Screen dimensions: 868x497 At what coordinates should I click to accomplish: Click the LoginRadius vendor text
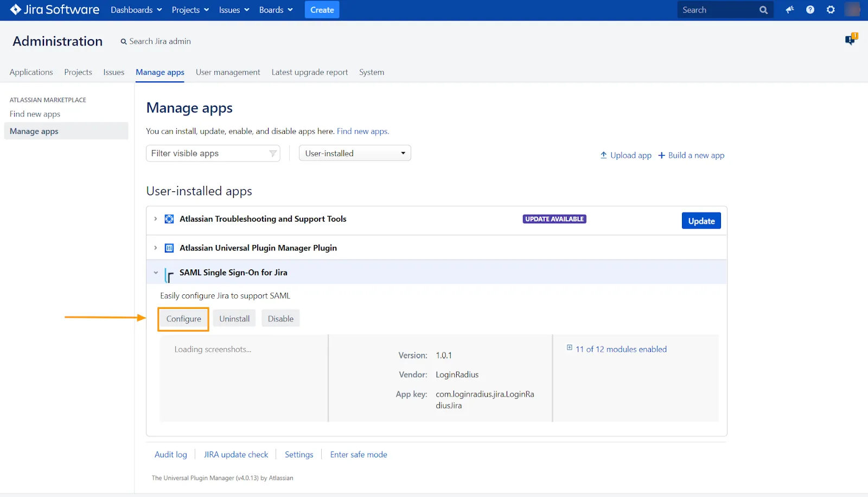click(457, 375)
